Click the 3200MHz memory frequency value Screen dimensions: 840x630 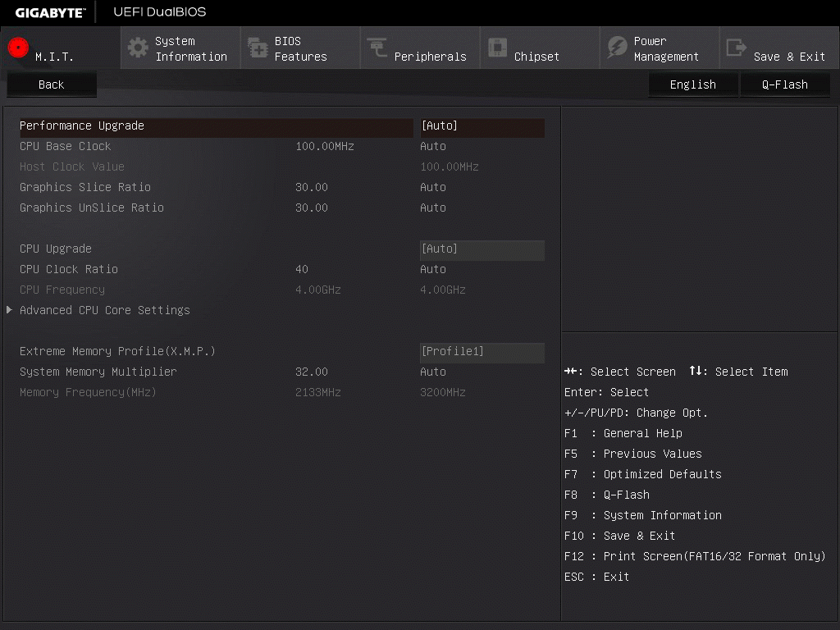tap(443, 392)
